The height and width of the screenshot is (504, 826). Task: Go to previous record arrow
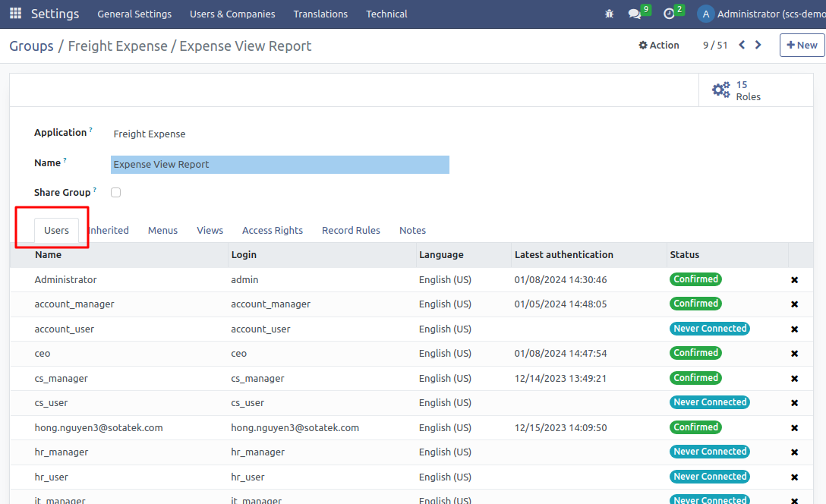(742, 46)
